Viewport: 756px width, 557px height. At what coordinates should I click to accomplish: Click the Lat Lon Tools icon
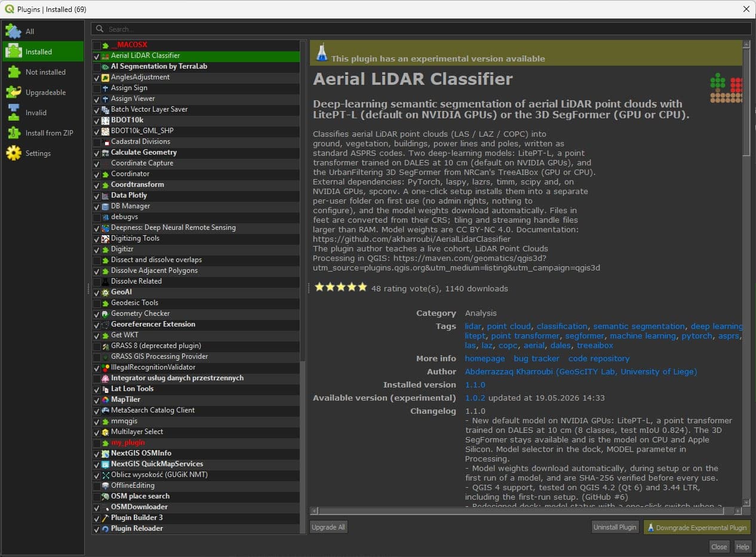tap(106, 389)
